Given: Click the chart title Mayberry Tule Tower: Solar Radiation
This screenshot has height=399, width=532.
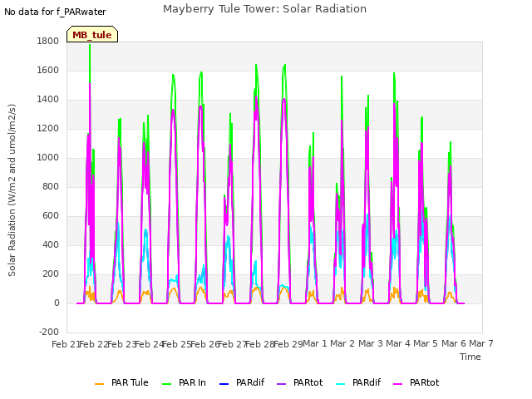Looking at the screenshot, I should click(x=264, y=9).
